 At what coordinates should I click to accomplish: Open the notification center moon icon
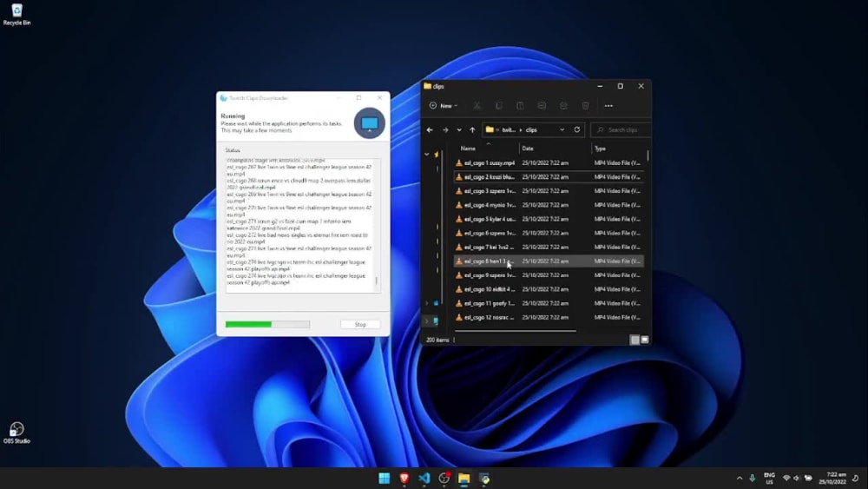tap(856, 479)
